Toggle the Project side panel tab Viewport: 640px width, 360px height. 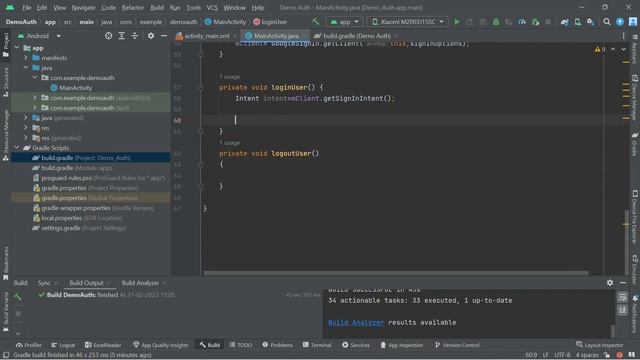tap(6, 45)
